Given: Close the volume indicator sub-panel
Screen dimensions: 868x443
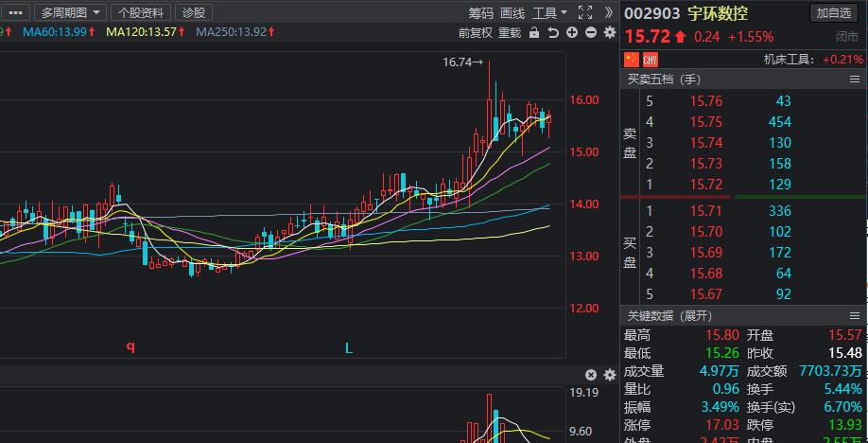Looking at the screenshot, I should pyautogui.click(x=591, y=375).
